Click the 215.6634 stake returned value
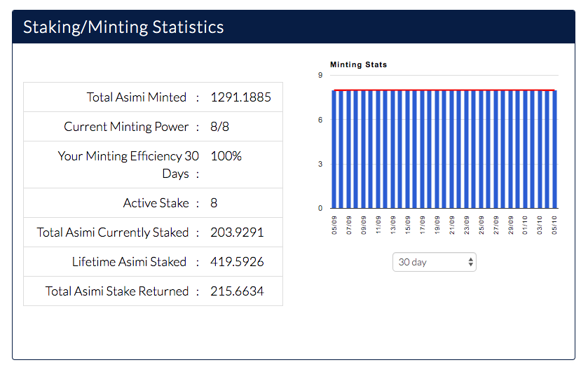The width and height of the screenshot is (588, 367). [x=237, y=291]
